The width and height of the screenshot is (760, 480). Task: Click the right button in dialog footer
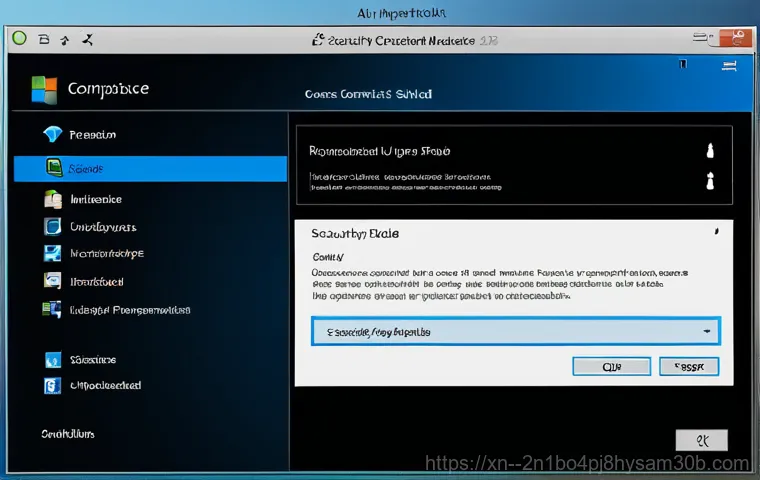tap(689, 366)
